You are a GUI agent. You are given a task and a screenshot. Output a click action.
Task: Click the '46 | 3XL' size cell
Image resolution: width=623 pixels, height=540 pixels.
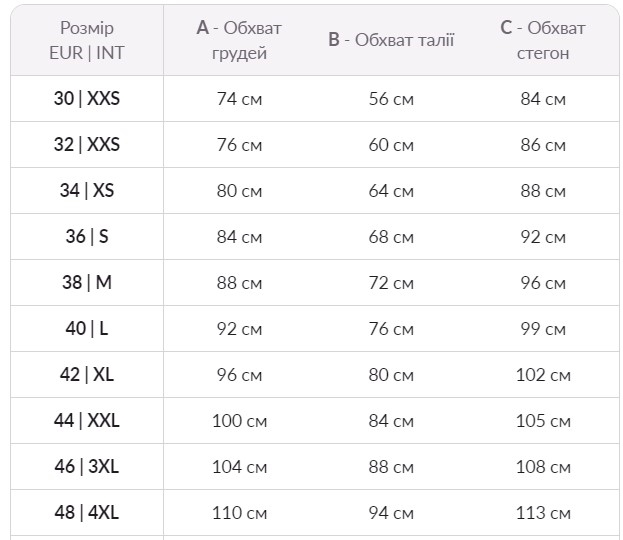click(x=87, y=467)
